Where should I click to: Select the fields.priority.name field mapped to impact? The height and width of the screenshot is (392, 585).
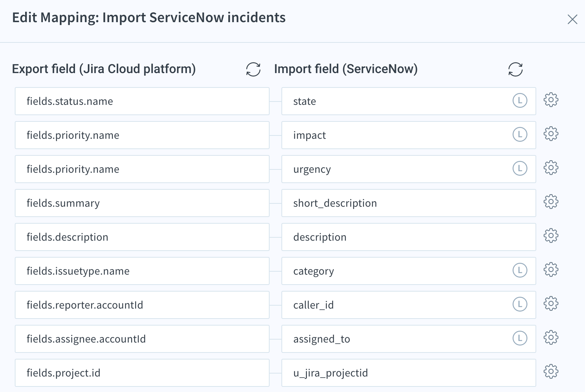[142, 135]
